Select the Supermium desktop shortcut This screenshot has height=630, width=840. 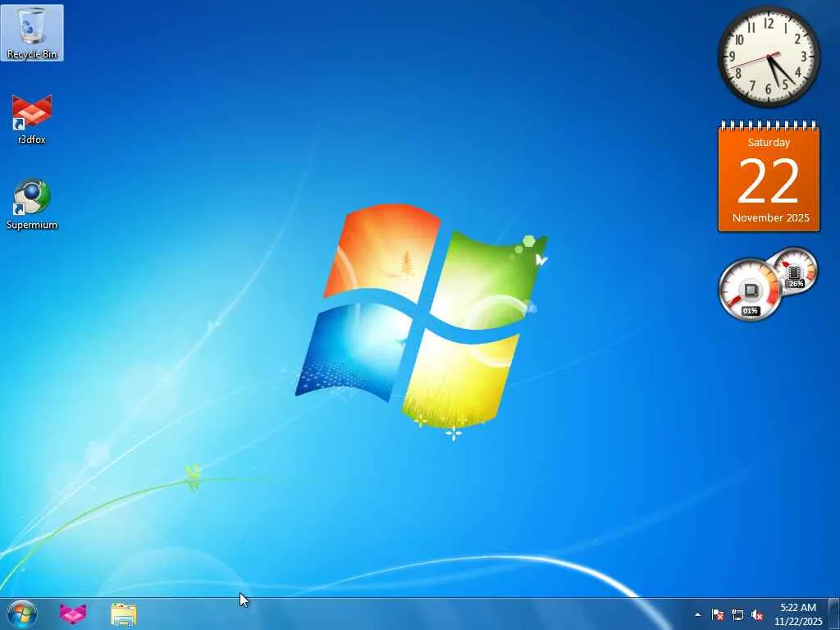tap(32, 204)
